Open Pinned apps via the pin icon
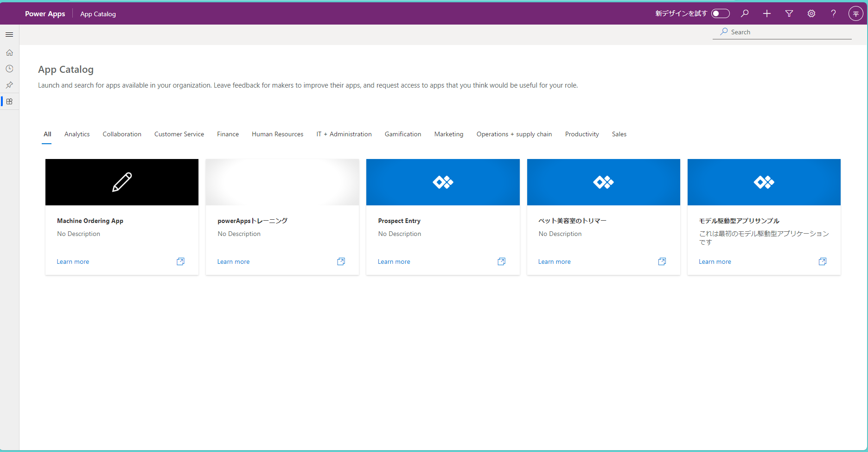Viewport: 868px width, 452px height. [9, 85]
